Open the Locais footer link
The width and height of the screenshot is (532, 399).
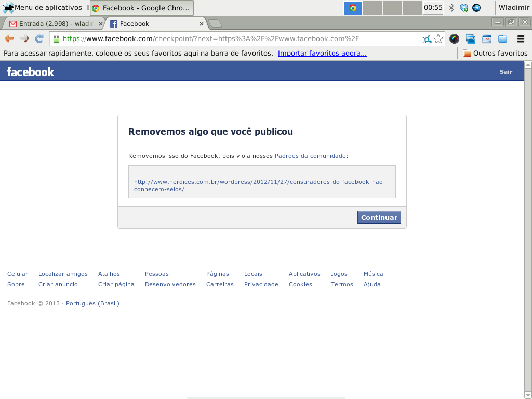[253, 274]
